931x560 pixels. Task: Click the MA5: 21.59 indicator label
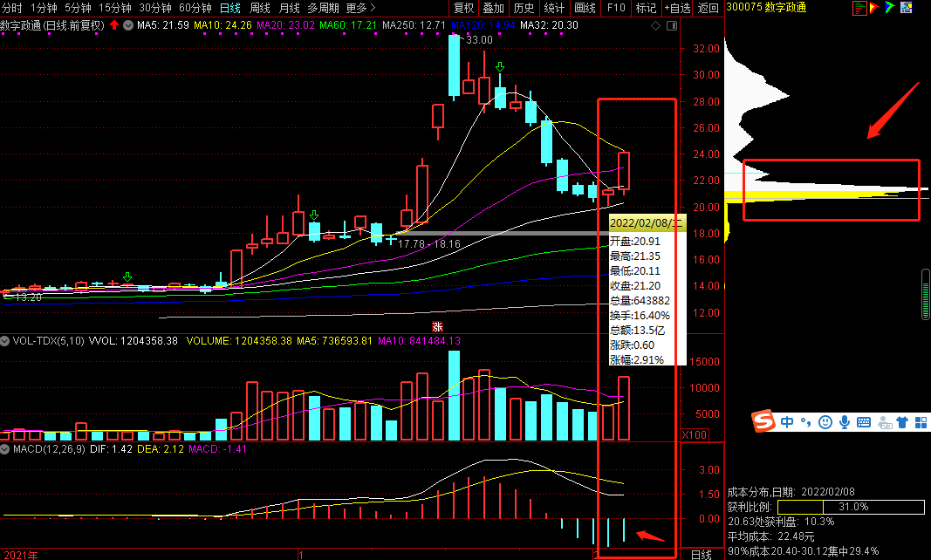pyautogui.click(x=162, y=25)
